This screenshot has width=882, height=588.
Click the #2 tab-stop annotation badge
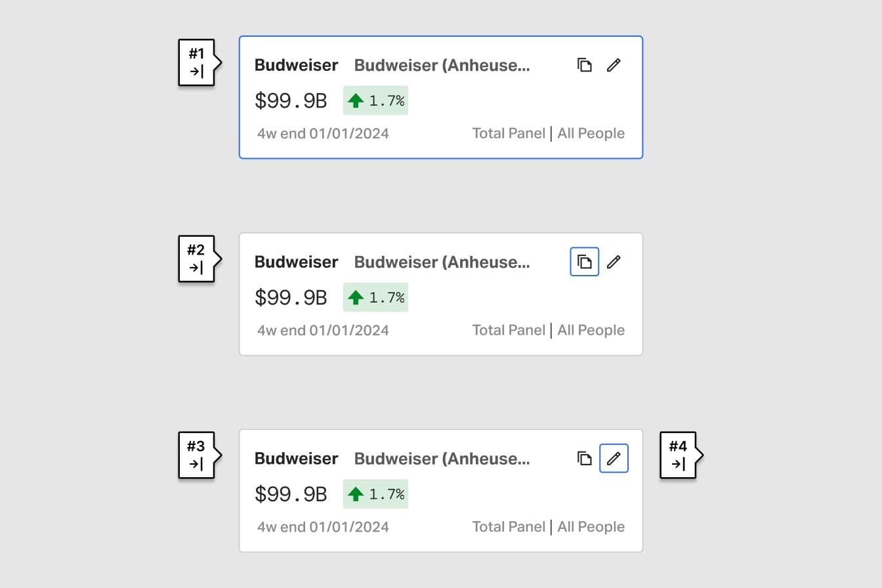click(197, 259)
